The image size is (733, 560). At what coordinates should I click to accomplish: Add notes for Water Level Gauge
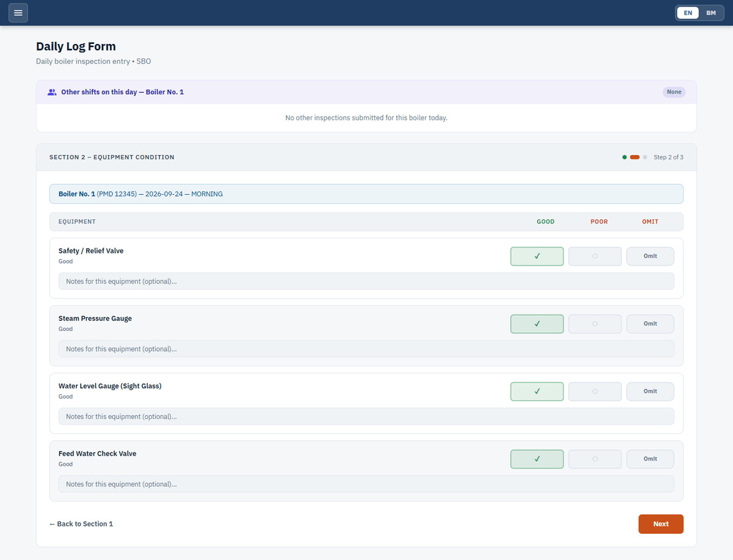(x=366, y=416)
